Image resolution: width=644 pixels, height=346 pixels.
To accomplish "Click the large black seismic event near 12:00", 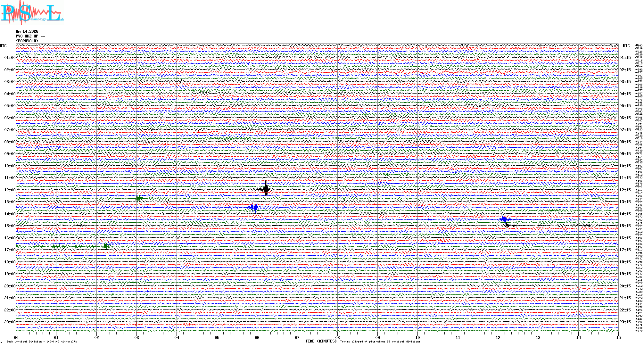I will [266, 189].
